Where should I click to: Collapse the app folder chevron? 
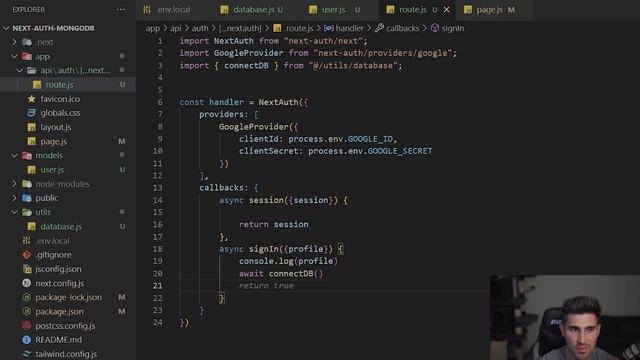tap(14, 56)
